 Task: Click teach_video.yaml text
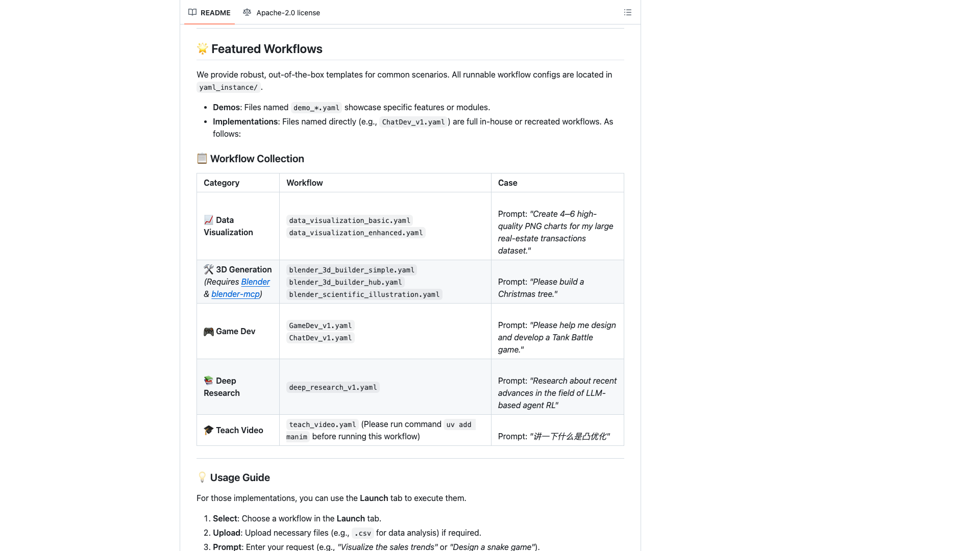tap(323, 424)
